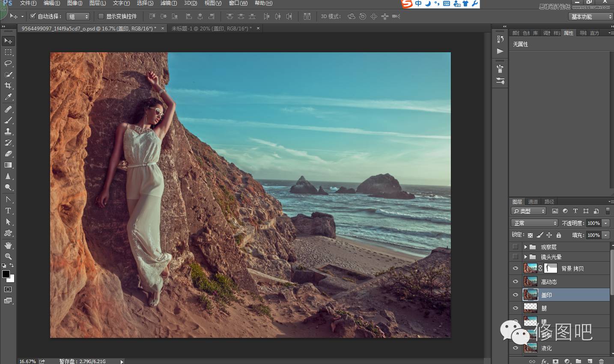Open the 窗口 menu

[x=238, y=3]
